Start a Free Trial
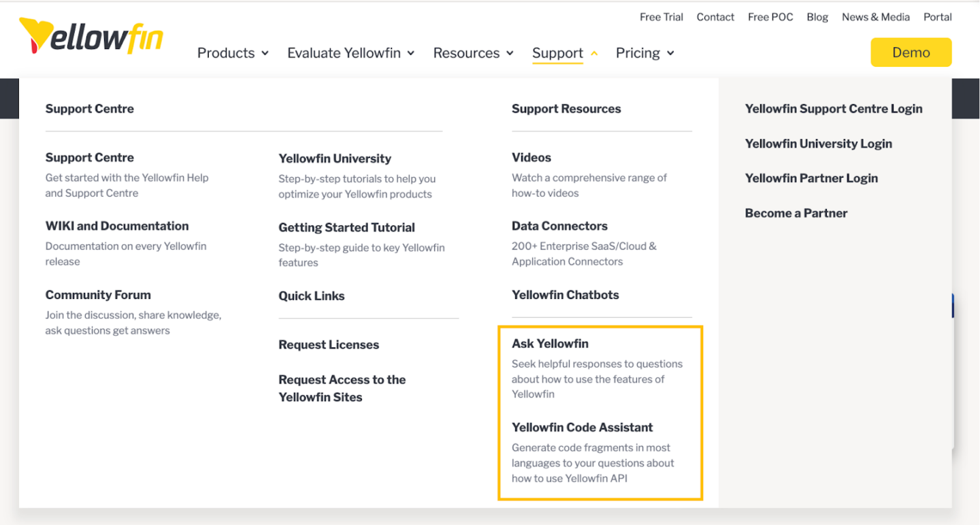Screen dimensions: 980x525 tap(661, 16)
